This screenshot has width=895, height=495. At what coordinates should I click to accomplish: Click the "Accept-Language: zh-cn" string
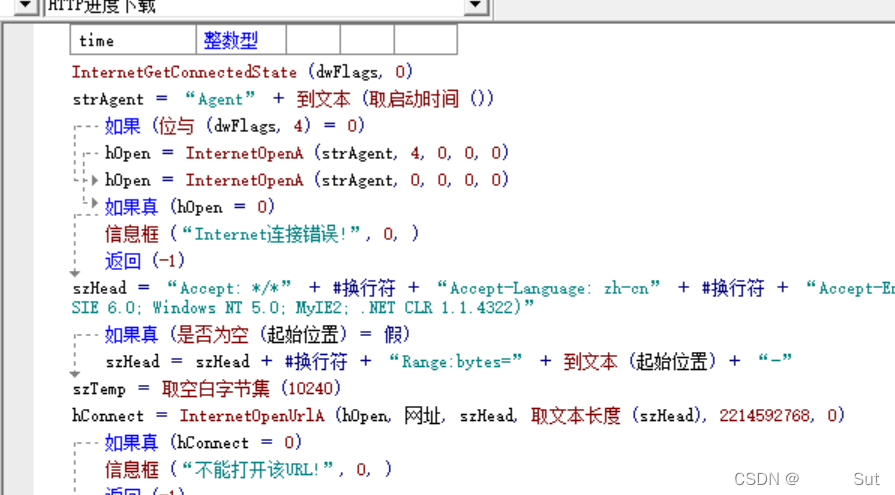point(549,288)
